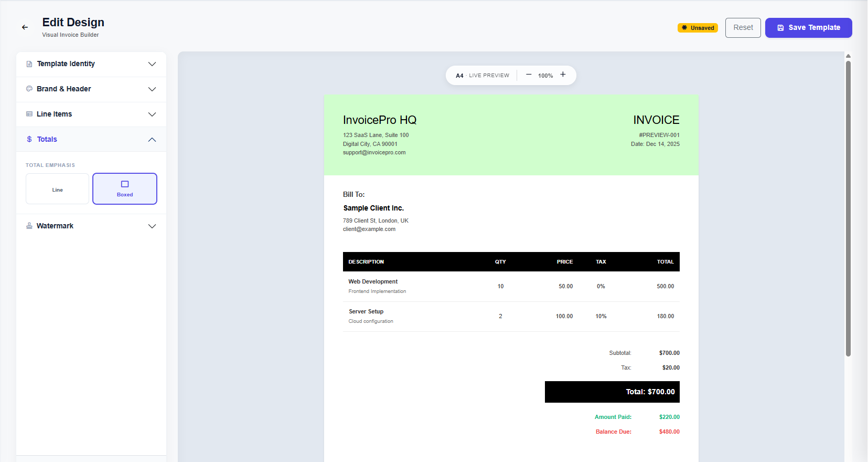The width and height of the screenshot is (868, 462).
Task: Select the Line total emphasis option
Action: point(58,189)
